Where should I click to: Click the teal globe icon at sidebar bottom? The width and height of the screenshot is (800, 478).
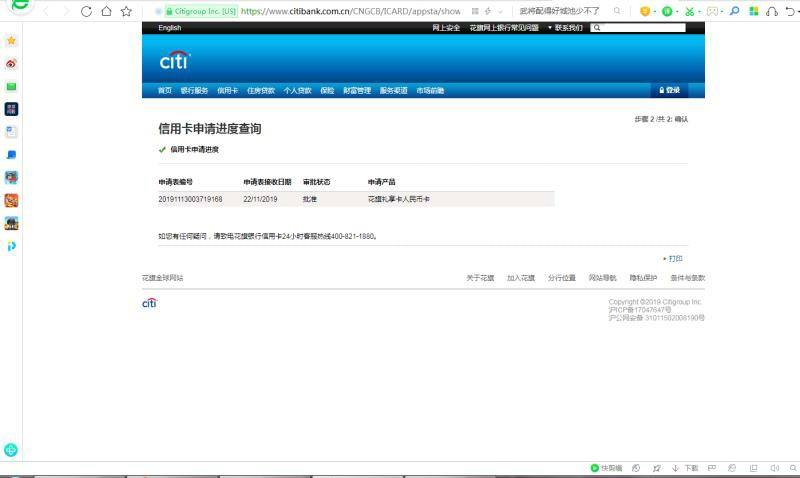coord(11,450)
